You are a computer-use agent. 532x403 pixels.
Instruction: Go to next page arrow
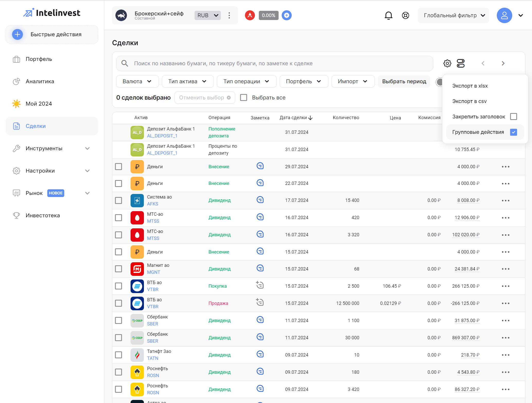(x=503, y=63)
